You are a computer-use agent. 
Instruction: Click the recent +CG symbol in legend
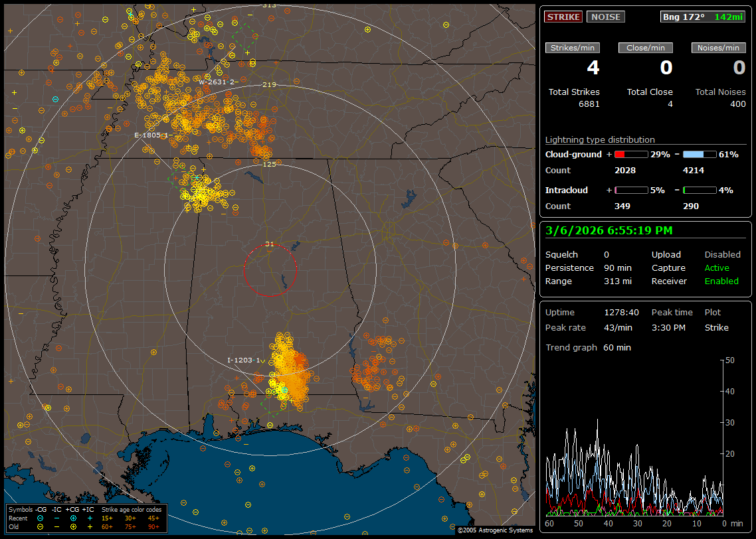(x=73, y=518)
